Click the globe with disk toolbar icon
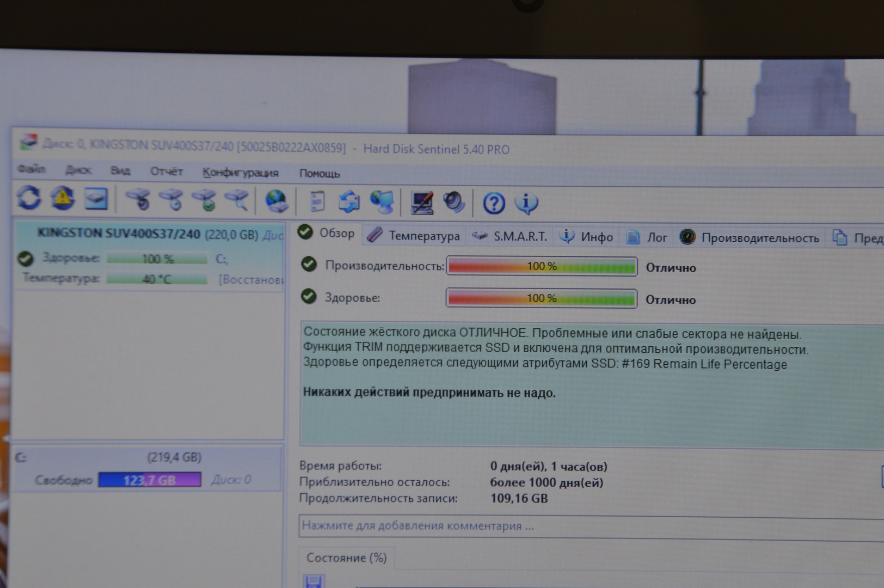Image resolution: width=884 pixels, height=588 pixels. click(277, 201)
